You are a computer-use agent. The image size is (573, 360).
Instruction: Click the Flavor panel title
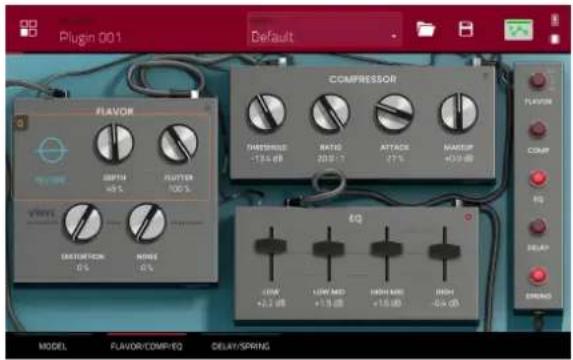(x=114, y=111)
